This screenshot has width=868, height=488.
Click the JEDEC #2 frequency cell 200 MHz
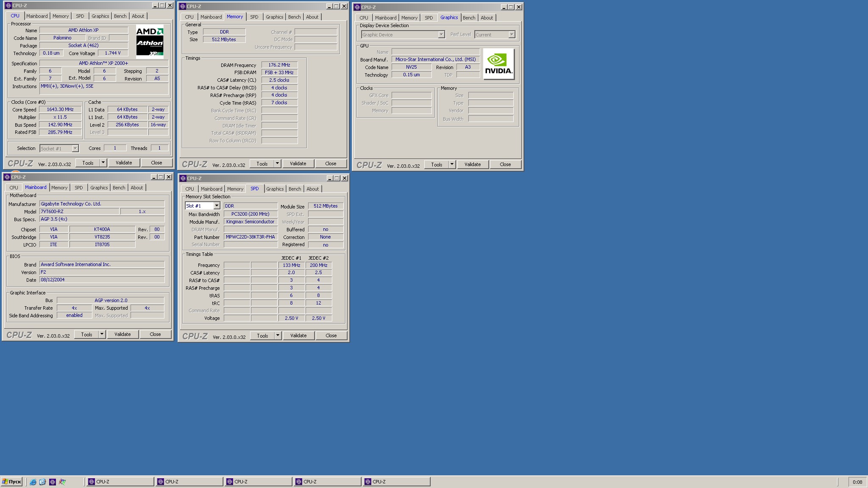point(319,266)
